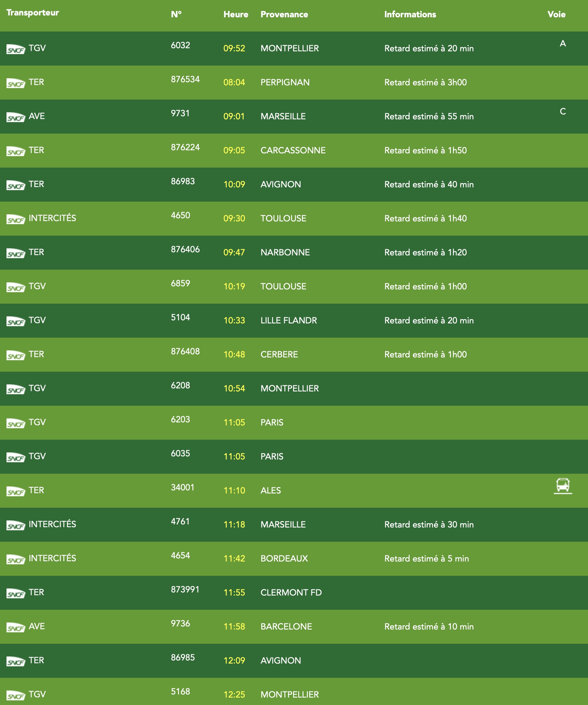Image resolution: width=588 pixels, height=705 pixels.
Task: Click 'Retard estimé à 10 min' info
Action: 429,627
